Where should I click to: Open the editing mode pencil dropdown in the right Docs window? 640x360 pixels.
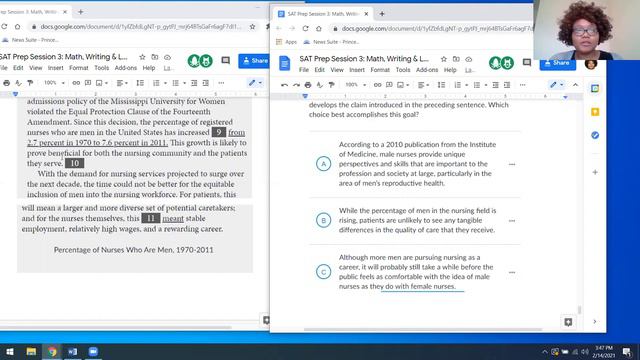[557, 85]
